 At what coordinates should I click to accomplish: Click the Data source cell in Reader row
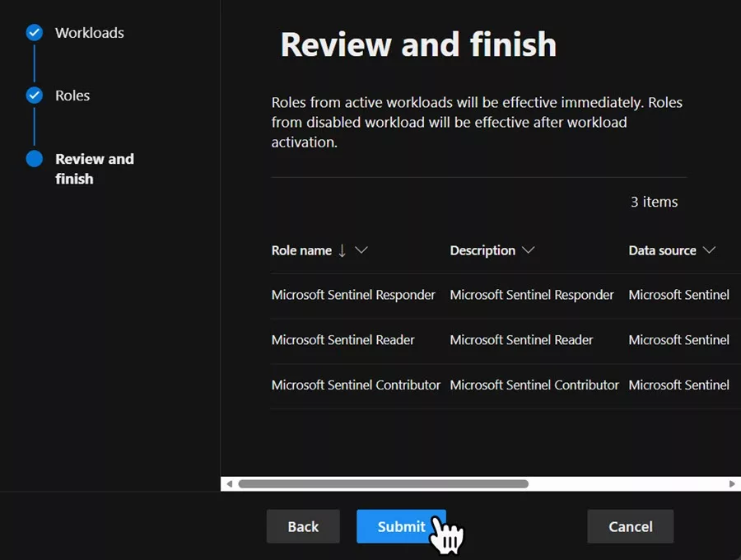click(678, 340)
